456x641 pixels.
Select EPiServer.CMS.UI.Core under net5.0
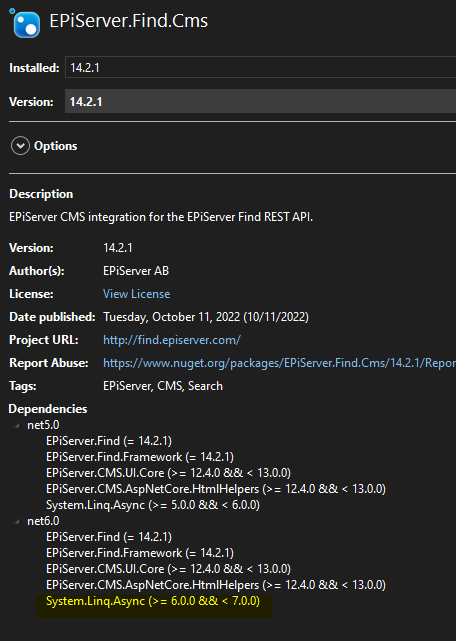tap(168, 473)
